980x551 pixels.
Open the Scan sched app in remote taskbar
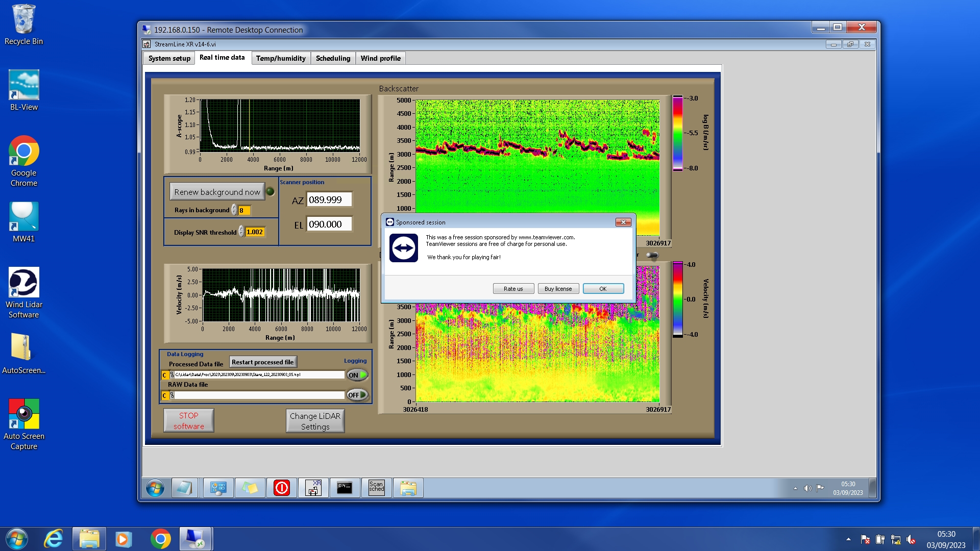[x=377, y=488]
